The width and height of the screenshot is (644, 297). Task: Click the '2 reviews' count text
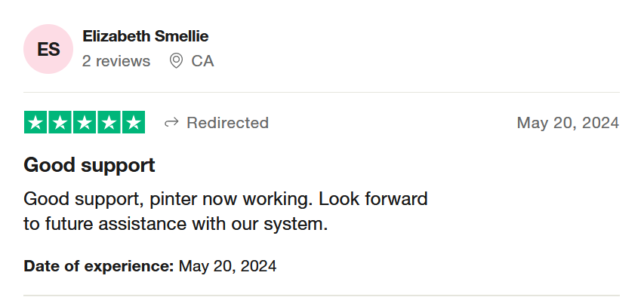pyautogui.click(x=116, y=61)
